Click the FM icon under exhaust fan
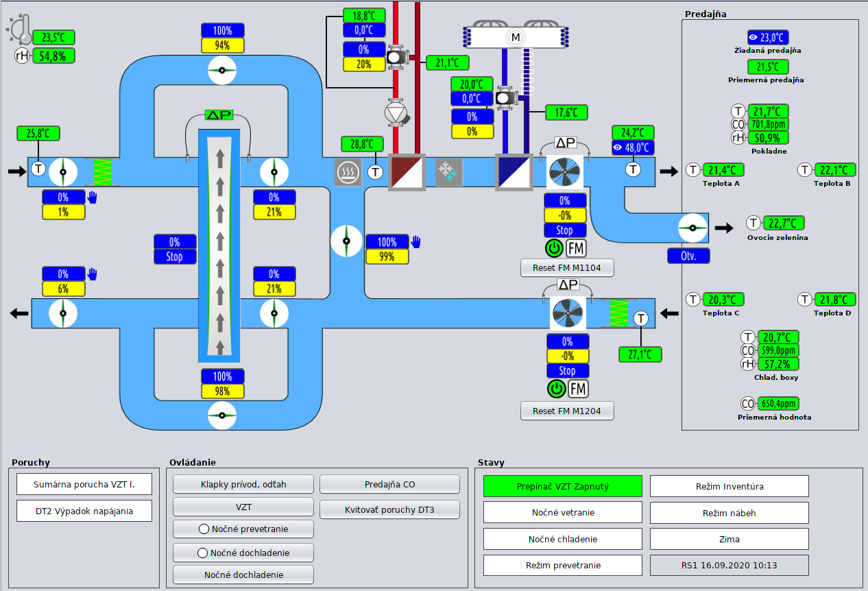868x591 pixels. pyautogui.click(x=579, y=389)
